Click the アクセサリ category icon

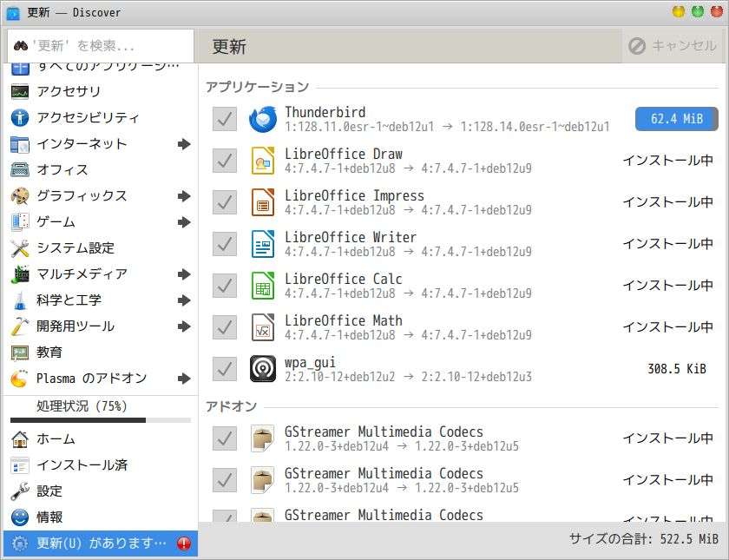coord(20,92)
